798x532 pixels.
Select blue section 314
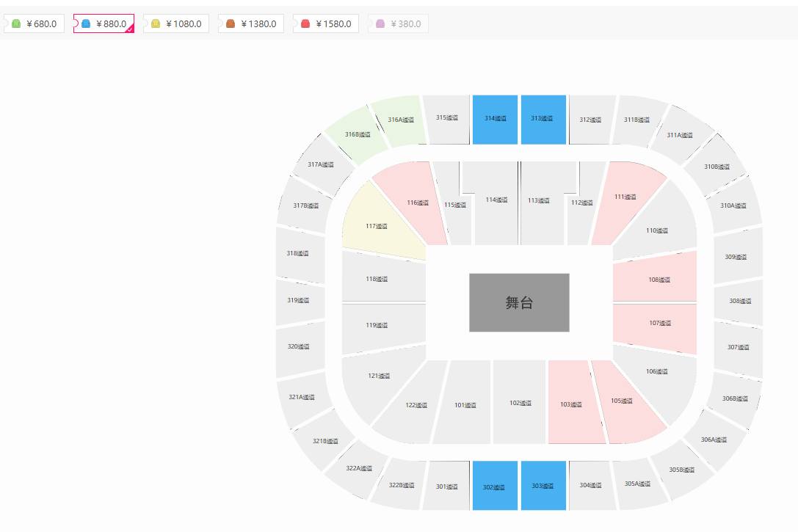(496, 120)
